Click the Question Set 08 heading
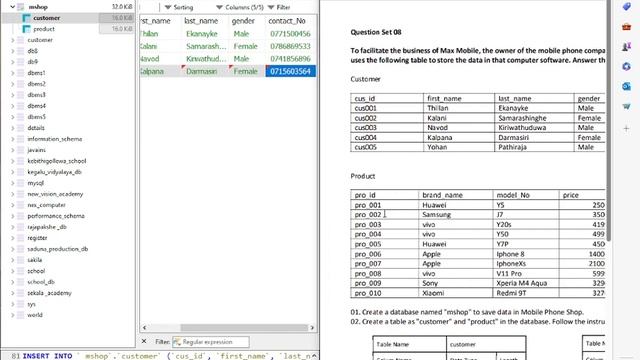640x360 pixels. [x=376, y=32]
